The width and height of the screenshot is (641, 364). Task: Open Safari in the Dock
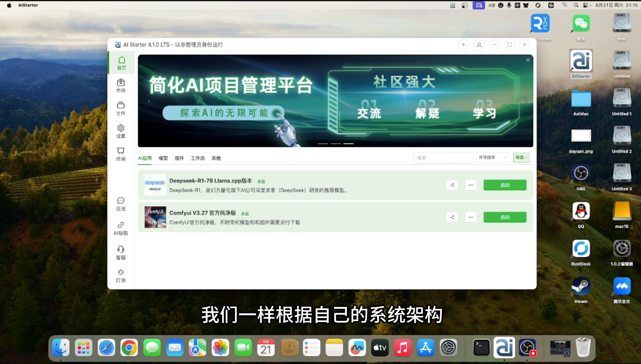(x=106, y=348)
